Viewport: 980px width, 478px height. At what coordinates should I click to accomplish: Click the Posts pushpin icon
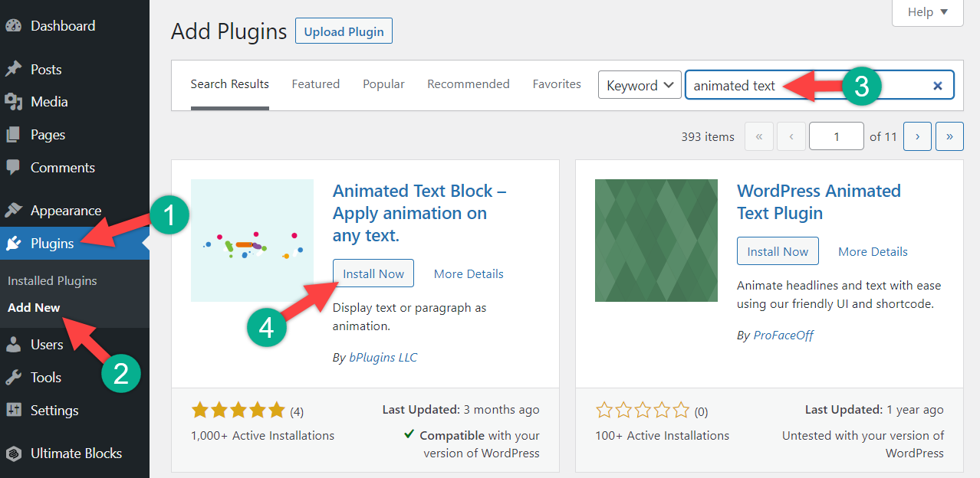pos(13,70)
